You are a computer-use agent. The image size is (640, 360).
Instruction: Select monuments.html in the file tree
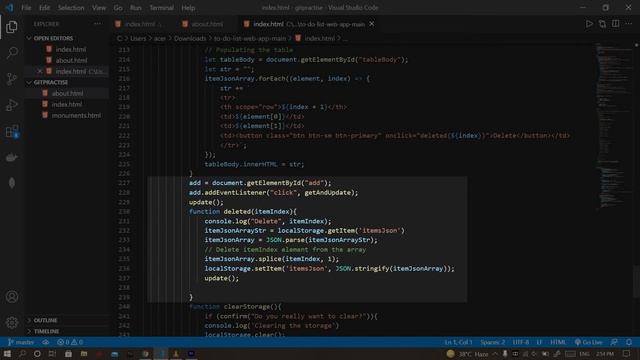pyautogui.click(x=76, y=116)
